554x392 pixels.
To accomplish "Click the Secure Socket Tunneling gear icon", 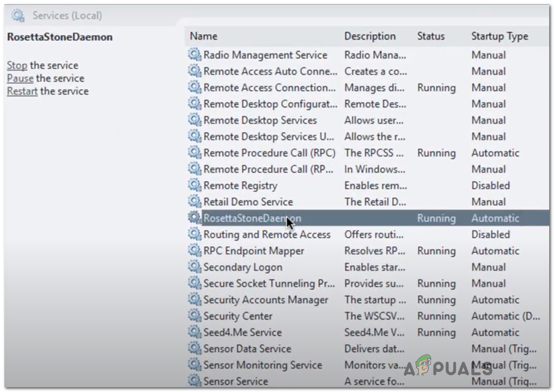I will pos(195,284).
